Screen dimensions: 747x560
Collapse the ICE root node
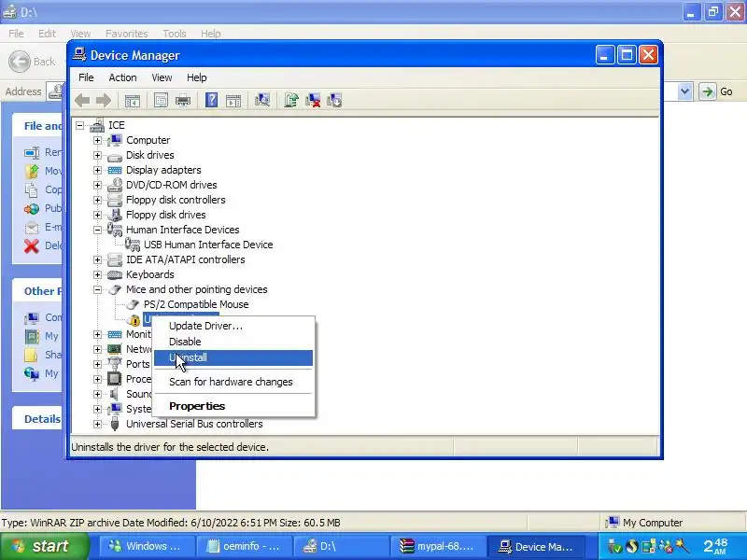pyautogui.click(x=79, y=125)
